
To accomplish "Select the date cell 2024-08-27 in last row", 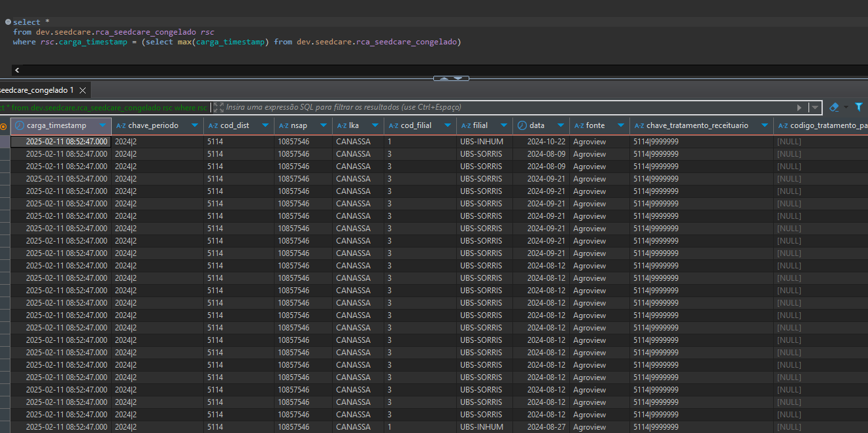I will coord(541,427).
